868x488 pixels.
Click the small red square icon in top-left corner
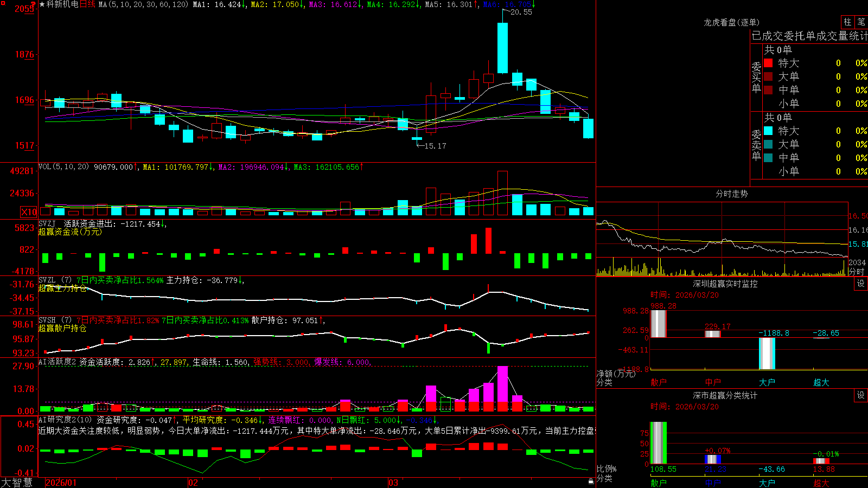3,3
